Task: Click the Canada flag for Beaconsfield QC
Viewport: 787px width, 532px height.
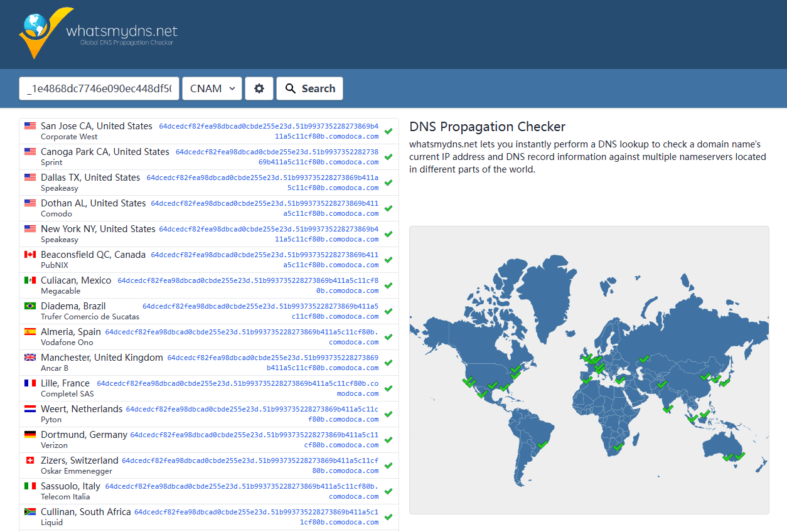Action: (30, 255)
